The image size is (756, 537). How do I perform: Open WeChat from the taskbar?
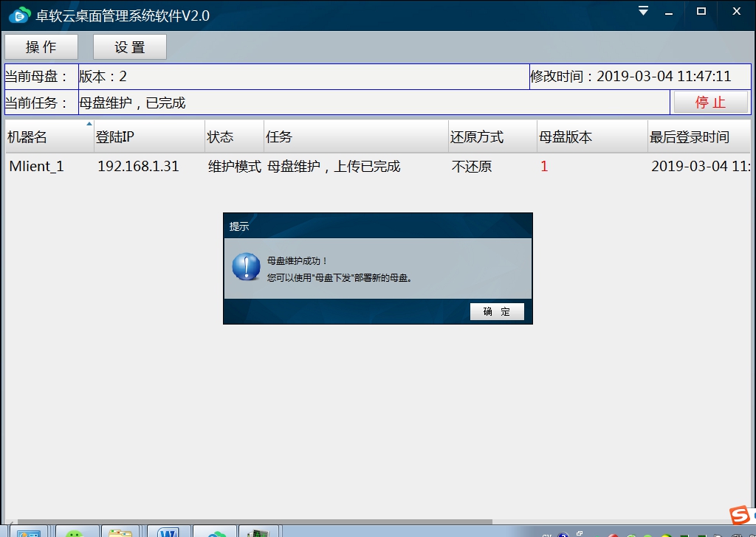(75, 532)
